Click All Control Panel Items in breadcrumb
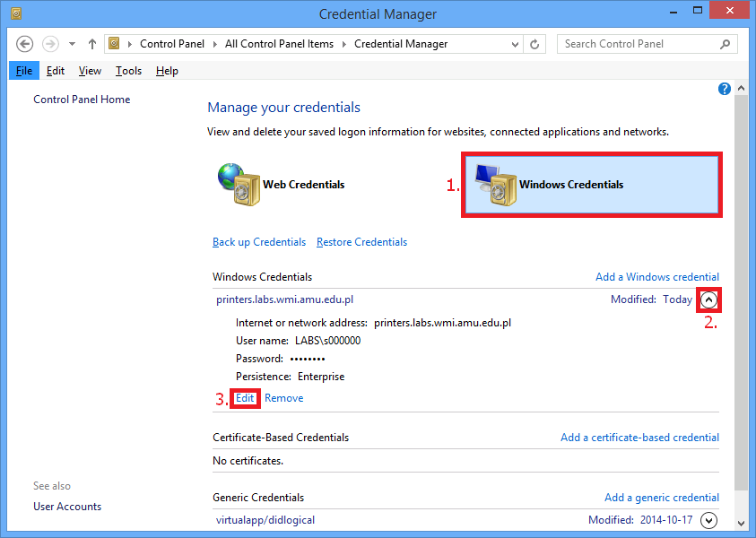 [x=279, y=44]
